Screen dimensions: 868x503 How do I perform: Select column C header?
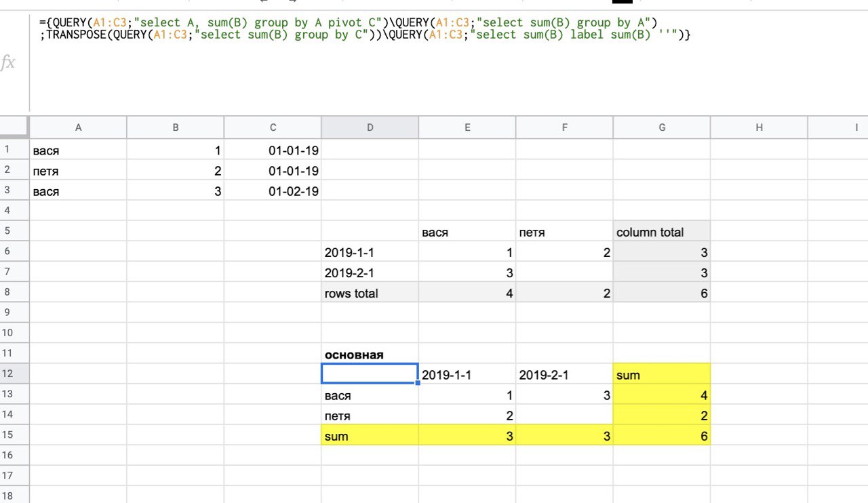tap(273, 127)
